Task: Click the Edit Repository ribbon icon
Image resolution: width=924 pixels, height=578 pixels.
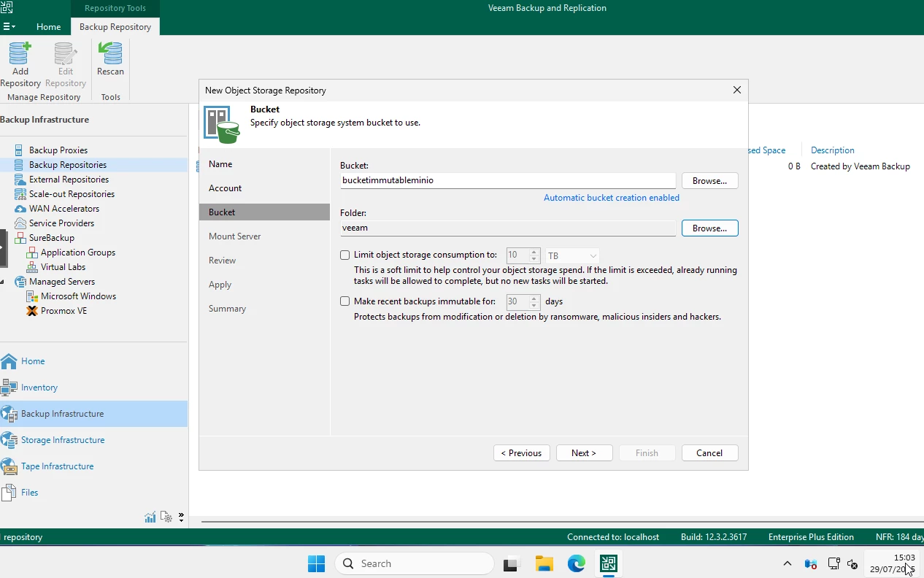Action: click(x=66, y=64)
